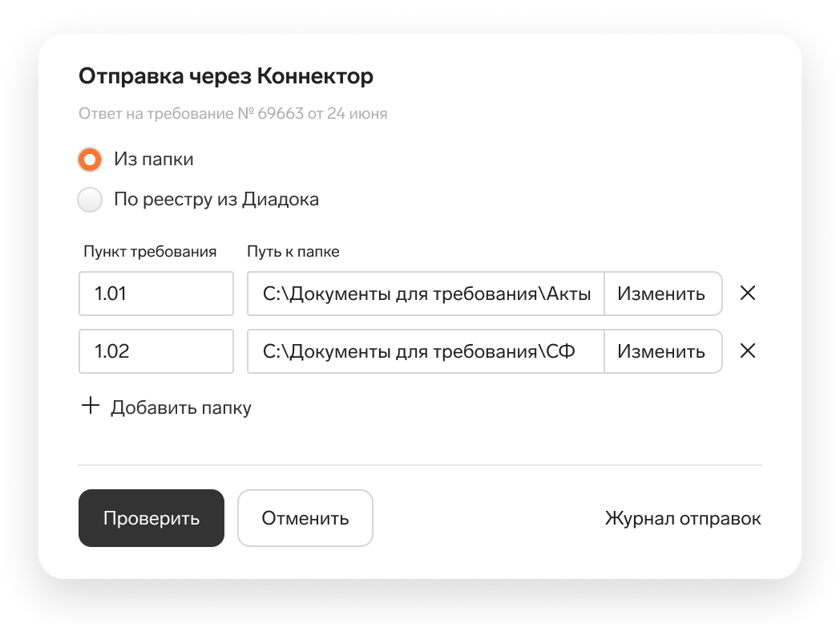840x624 pixels.
Task: Open the 'Журнал отправок' link
Action: coord(682,518)
